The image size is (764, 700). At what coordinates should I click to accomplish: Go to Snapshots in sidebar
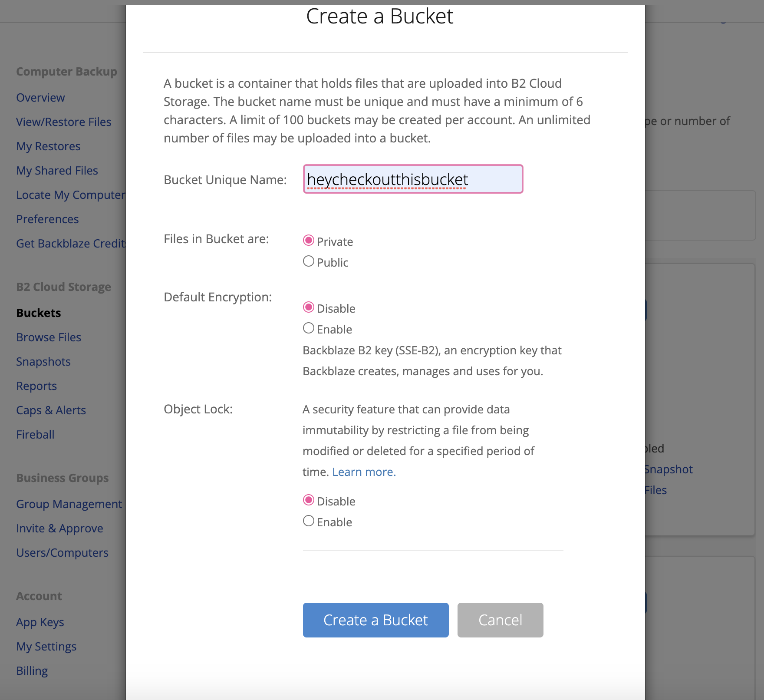[43, 362]
